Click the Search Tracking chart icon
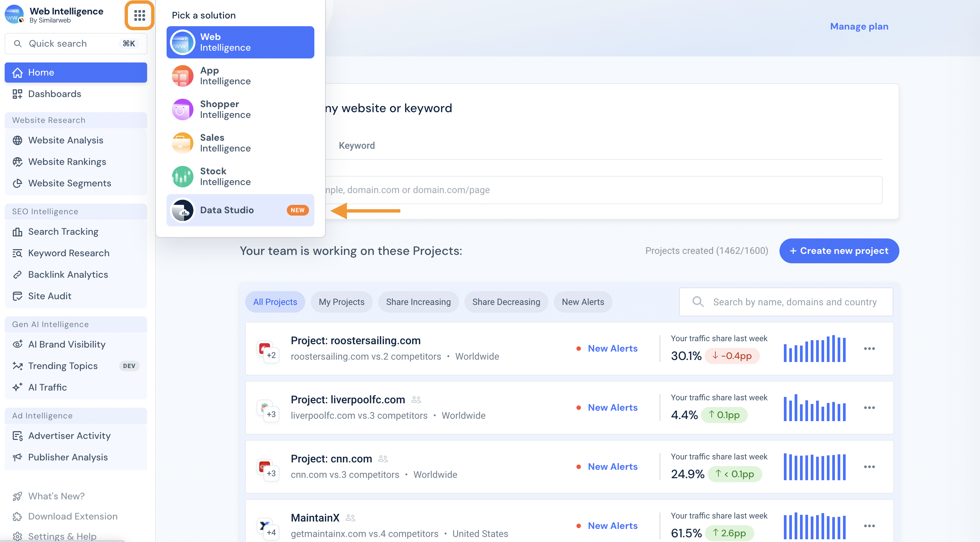Image resolution: width=980 pixels, height=542 pixels. click(17, 232)
